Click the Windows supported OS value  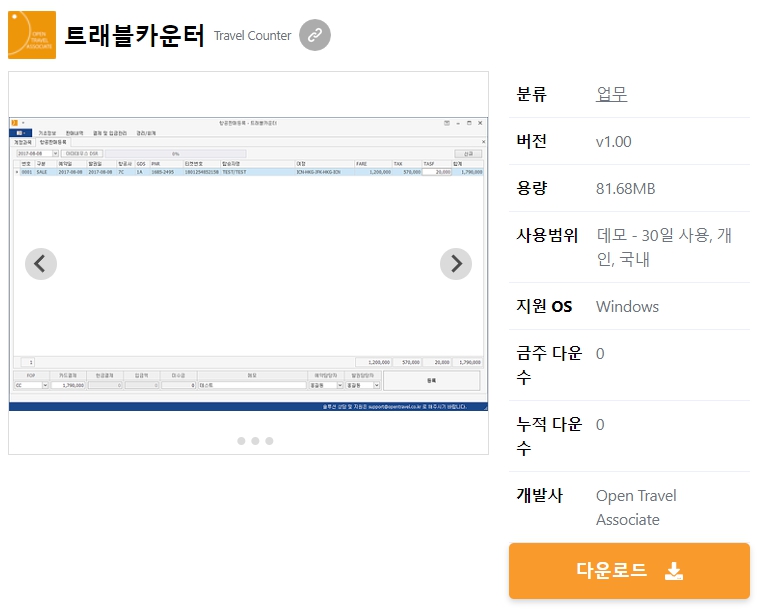coord(627,307)
